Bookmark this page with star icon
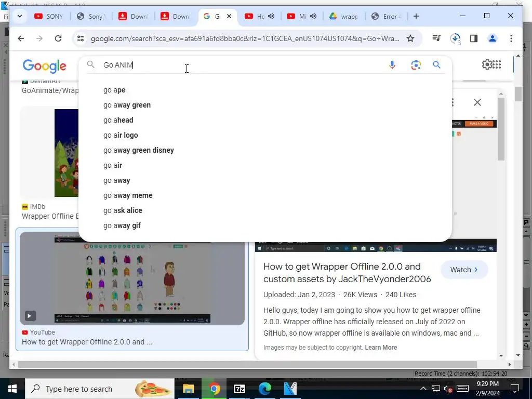The height and width of the screenshot is (399, 532). (410, 38)
